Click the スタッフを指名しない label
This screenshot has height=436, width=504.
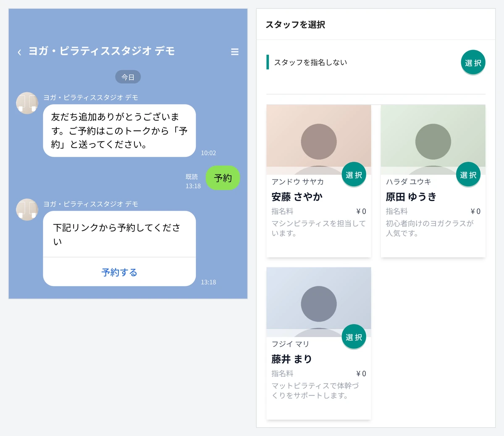(x=310, y=62)
